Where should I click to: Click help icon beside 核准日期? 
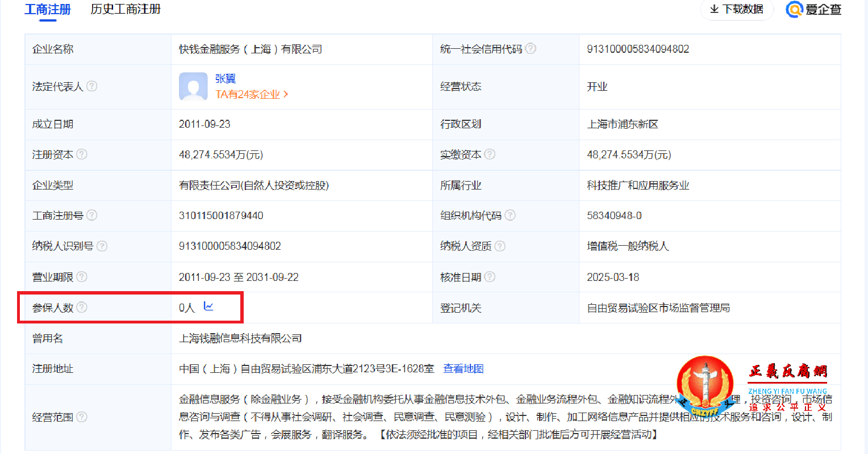click(x=490, y=276)
